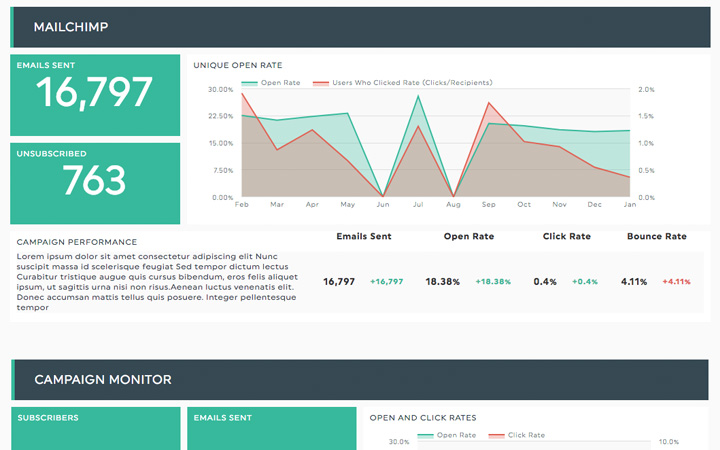Click the red +4.11% change value
The height and width of the screenshot is (450, 720).
pyautogui.click(x=676, y=282)
